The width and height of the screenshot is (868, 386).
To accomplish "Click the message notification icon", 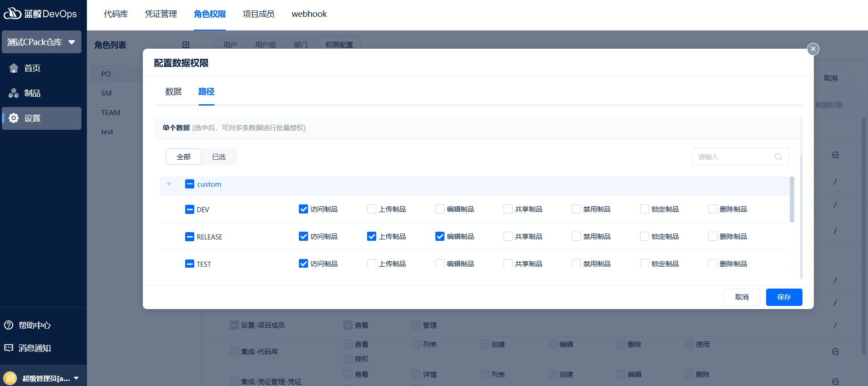I will point(9,348).
